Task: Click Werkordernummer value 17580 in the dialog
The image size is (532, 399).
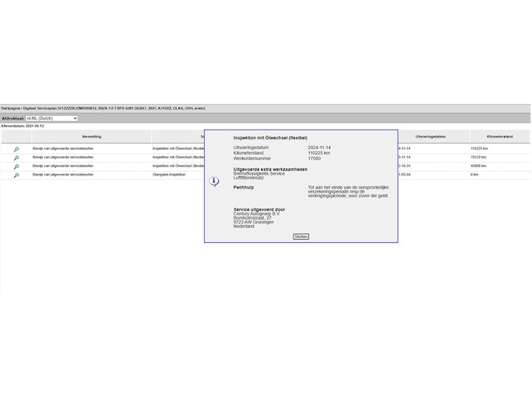Action: tap(315, 158)
